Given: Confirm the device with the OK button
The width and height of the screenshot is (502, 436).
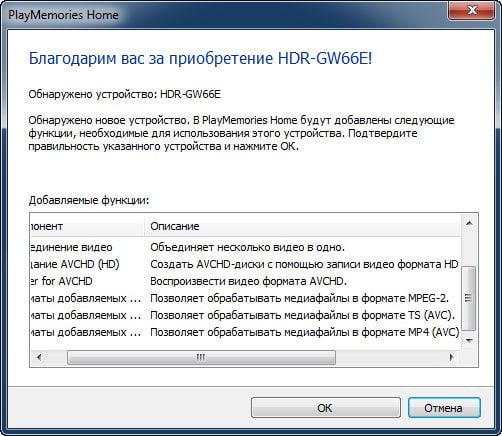Looking at the screenshot, I should [x=325, y=407].
